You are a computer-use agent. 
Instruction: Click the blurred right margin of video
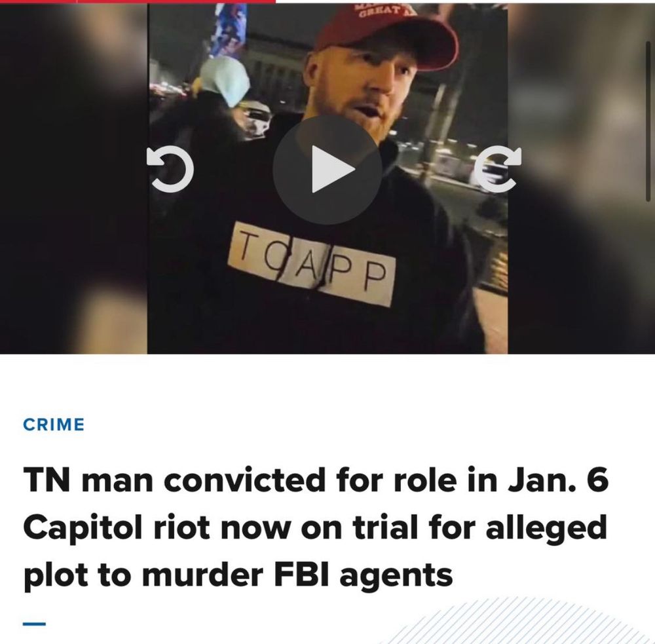[581, 178]
